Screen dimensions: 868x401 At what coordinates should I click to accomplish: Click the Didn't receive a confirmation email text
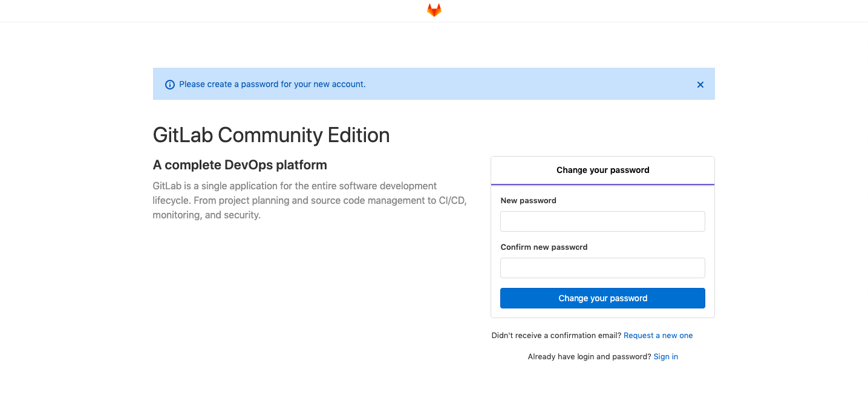556,335
